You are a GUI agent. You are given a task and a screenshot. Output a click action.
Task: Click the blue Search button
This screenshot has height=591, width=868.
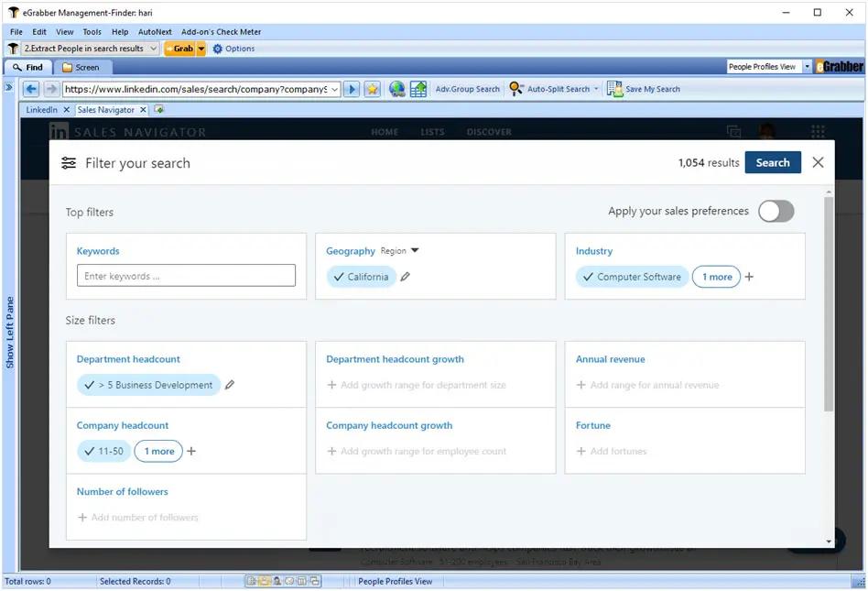pyautogui.click(x=773, y=162)
